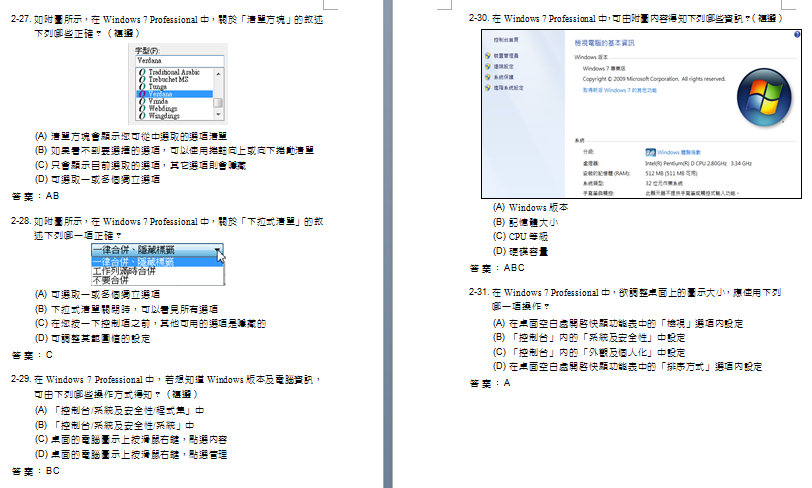Click the Intel(R) Pentium(R) D CPU processor value
The height and width of the screenshot is (488, 812).
coord(699,163)
